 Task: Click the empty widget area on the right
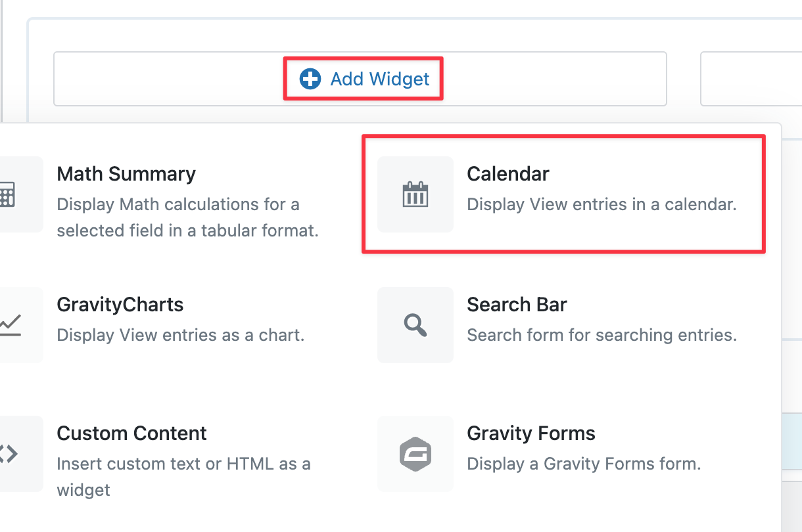pyautogui.click(x=751, y=79)
